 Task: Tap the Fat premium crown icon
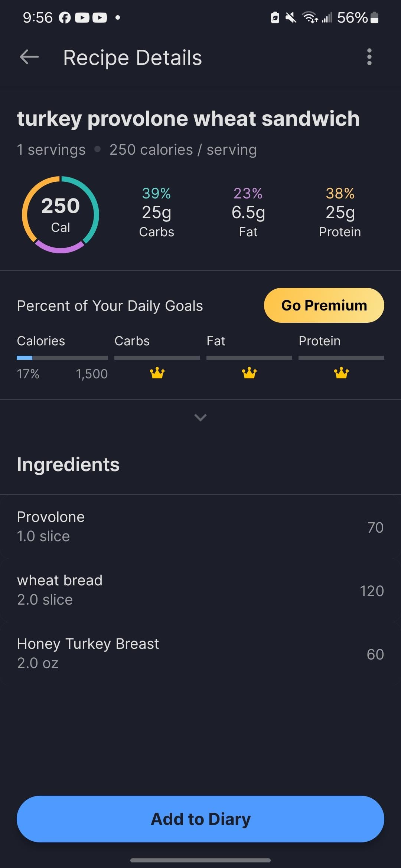(249, 373)
